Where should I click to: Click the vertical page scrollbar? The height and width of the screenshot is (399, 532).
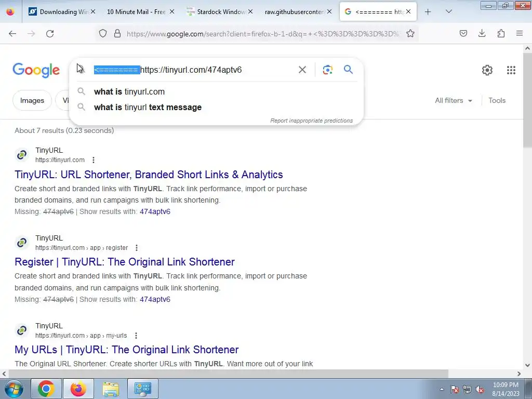[527, 100]
